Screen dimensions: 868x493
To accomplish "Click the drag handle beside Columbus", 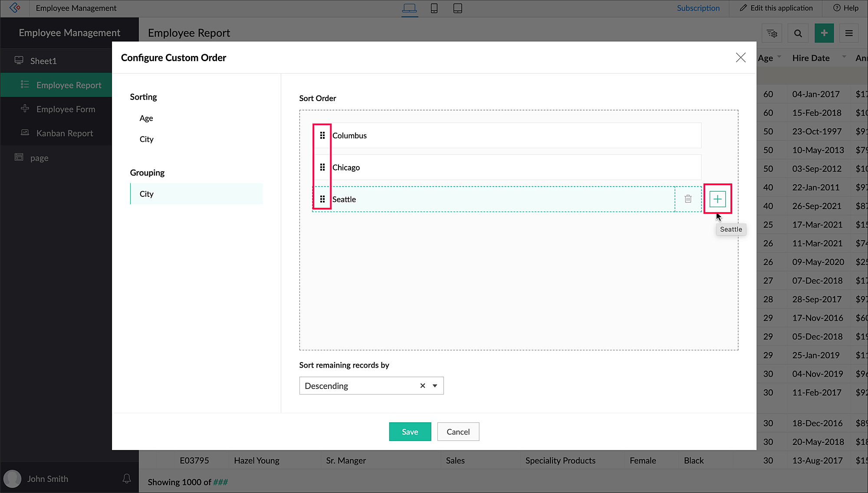I will 322,135.
